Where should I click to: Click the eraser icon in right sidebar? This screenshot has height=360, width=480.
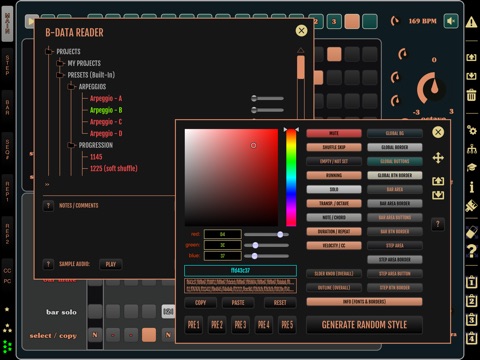471,232
